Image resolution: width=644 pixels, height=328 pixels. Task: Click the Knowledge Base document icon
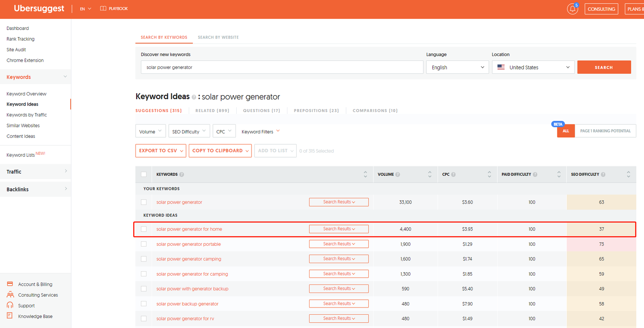pos(10,316)
